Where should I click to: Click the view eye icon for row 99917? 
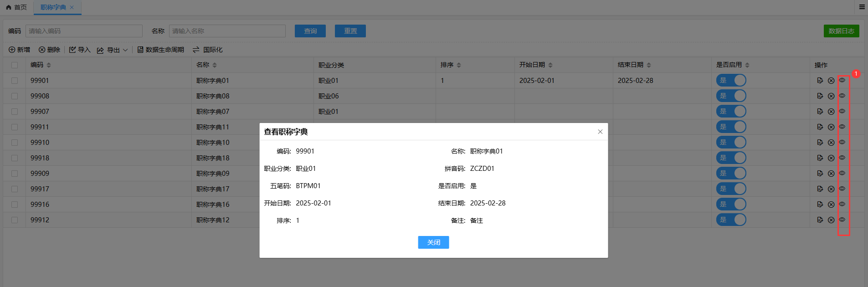(842, 189)
